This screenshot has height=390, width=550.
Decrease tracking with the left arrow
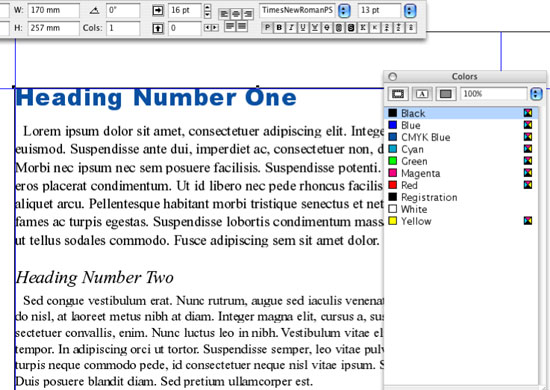[207, 27]
